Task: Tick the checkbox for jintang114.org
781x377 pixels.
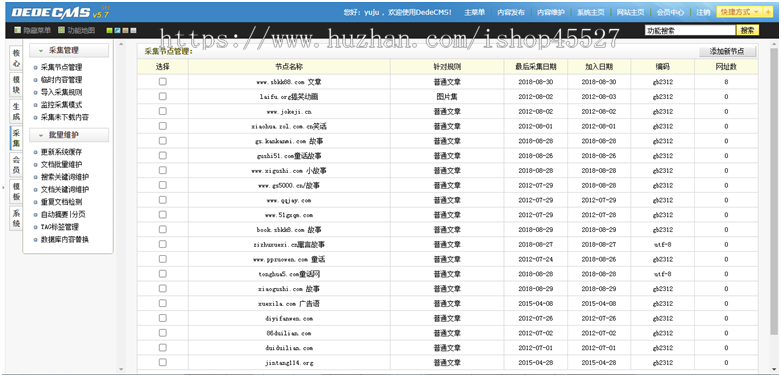Action: pos(162,363)
